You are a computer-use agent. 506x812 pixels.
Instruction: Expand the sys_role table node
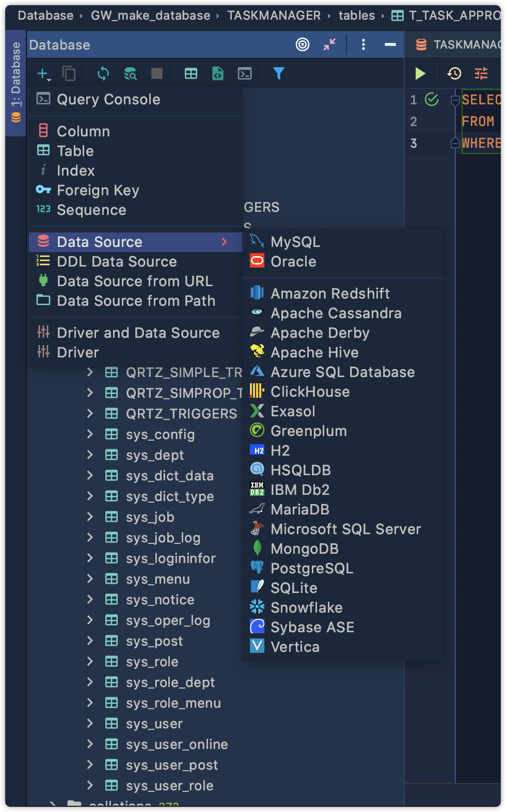[x=90, y=661]
